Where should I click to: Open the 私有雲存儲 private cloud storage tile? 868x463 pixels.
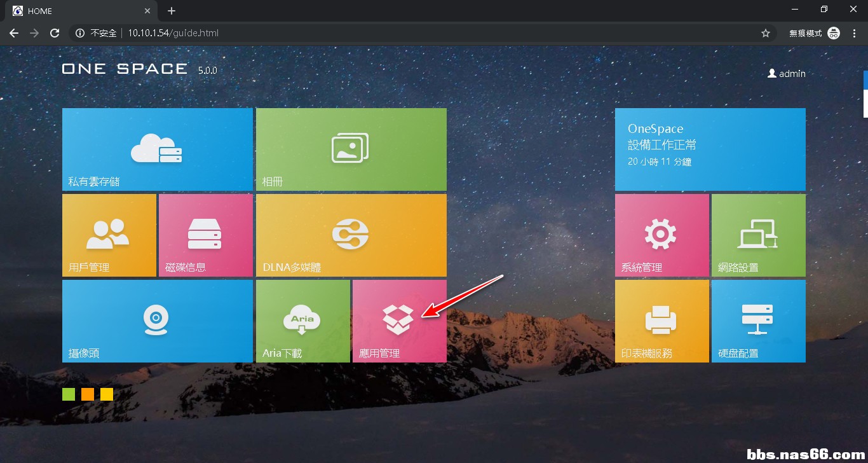tap(157, 149)
